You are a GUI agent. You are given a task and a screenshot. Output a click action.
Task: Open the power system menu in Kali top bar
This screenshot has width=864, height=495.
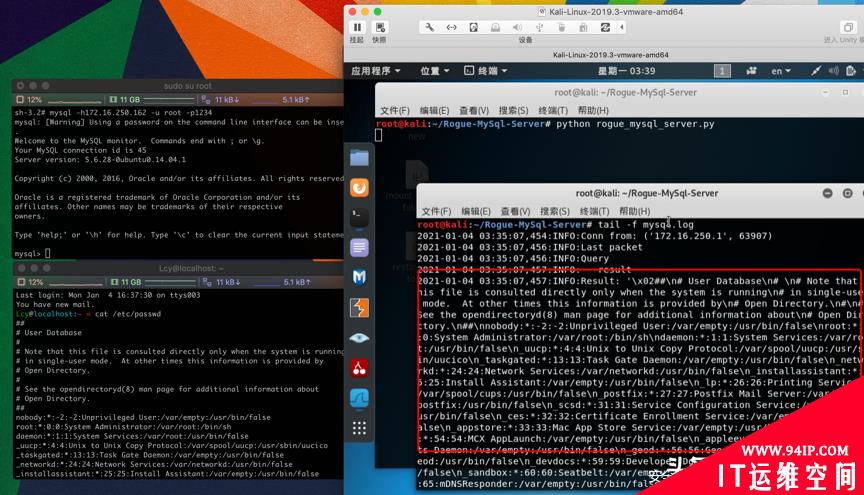851,71
